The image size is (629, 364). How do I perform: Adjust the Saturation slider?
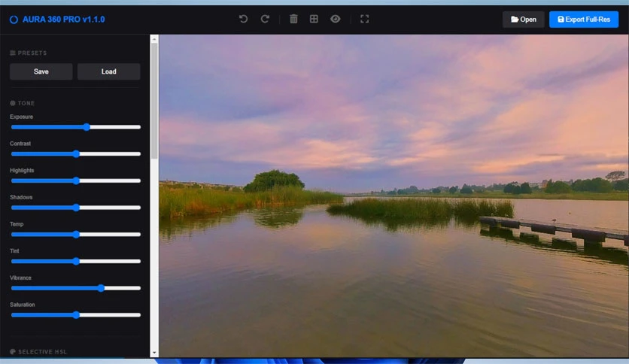(76, 315)
